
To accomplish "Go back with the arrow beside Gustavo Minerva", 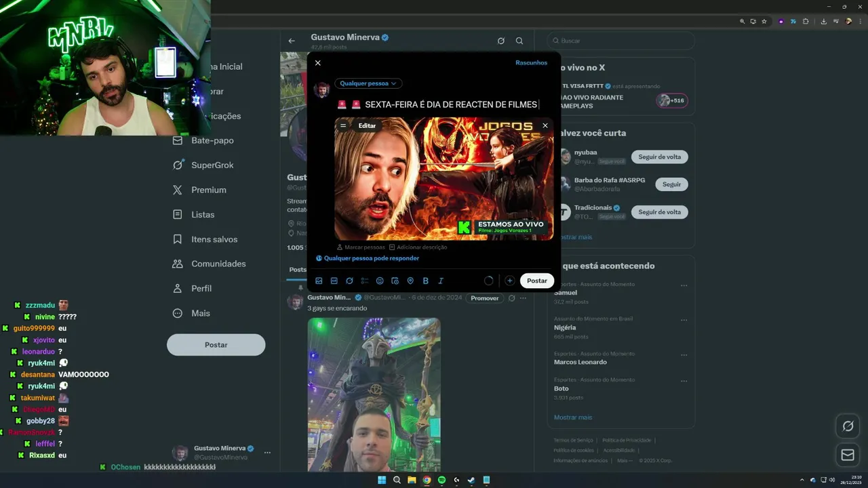I will [x=292, y=41].
